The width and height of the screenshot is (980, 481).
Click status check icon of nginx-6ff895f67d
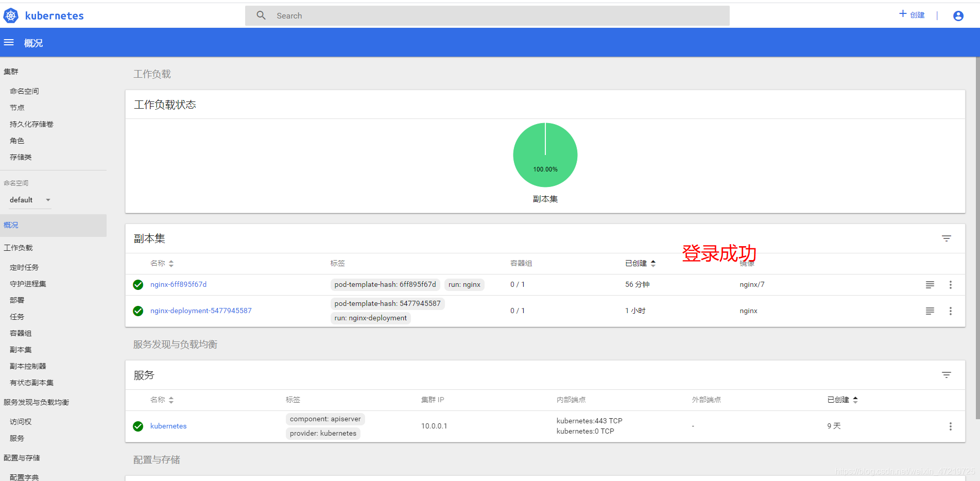[x=138, y=285]
